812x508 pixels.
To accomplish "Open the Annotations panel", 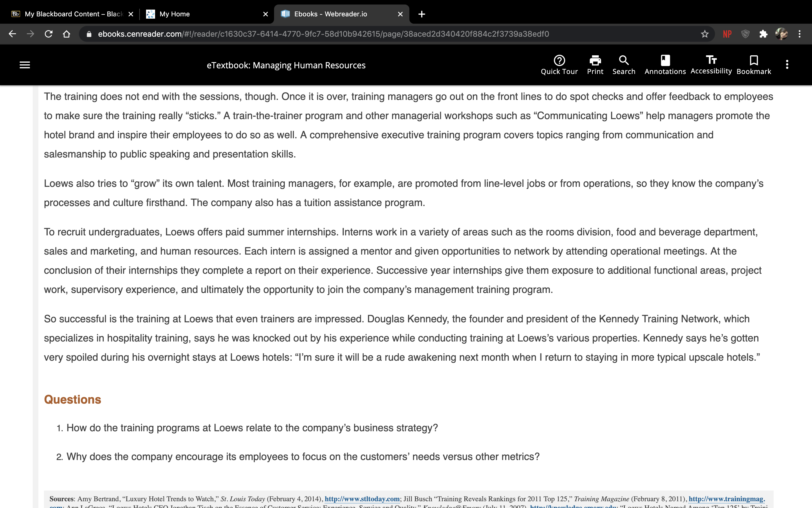I will [665, 65].
